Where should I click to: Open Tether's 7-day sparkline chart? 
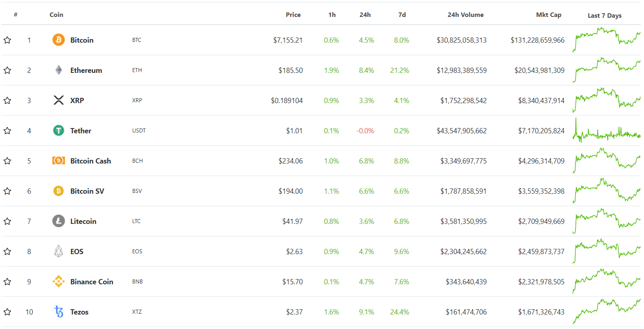pos(607,130)
